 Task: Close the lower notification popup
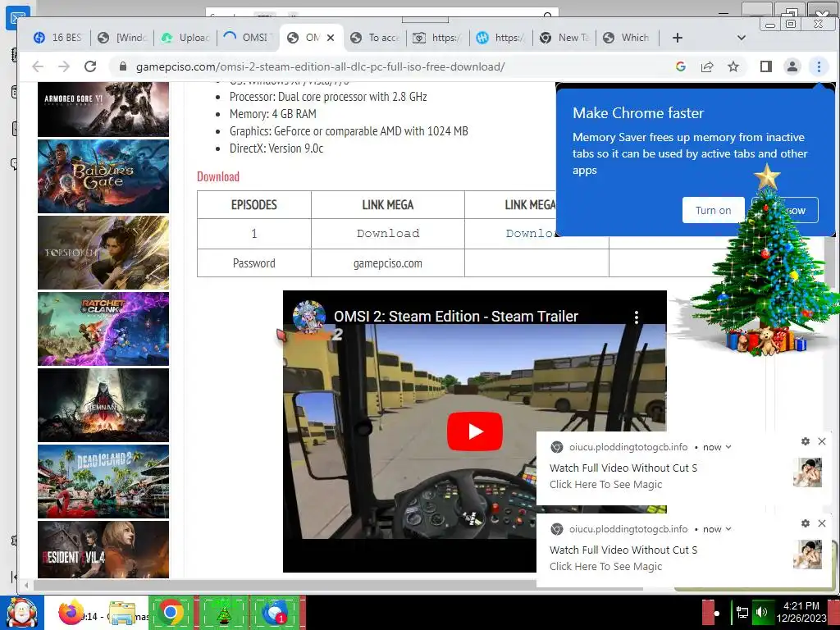coord(822,523)
